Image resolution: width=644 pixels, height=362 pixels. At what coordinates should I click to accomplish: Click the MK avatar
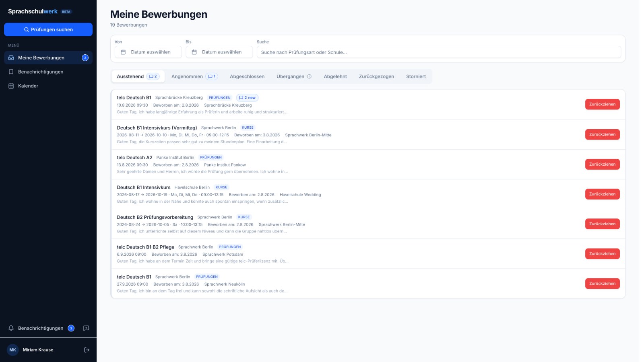pos(13,350)
